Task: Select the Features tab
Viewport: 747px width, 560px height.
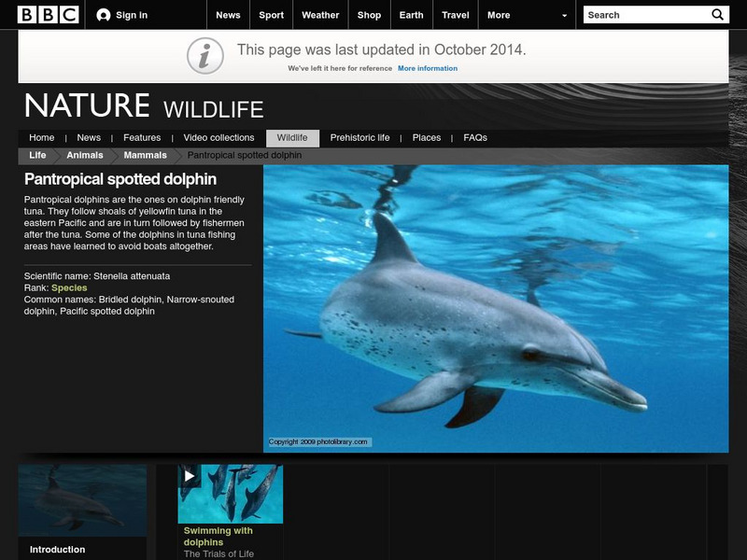Action: [144, 136]
